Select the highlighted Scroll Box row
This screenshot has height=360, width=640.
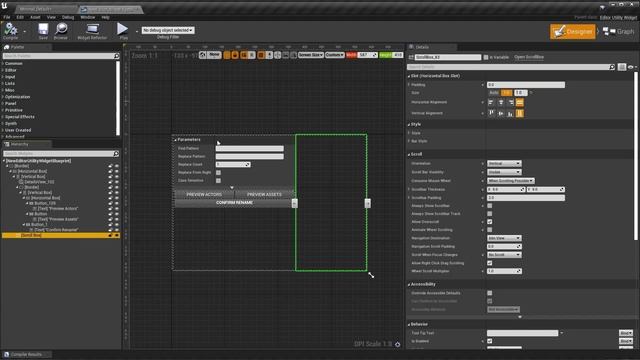click(61, 236)
